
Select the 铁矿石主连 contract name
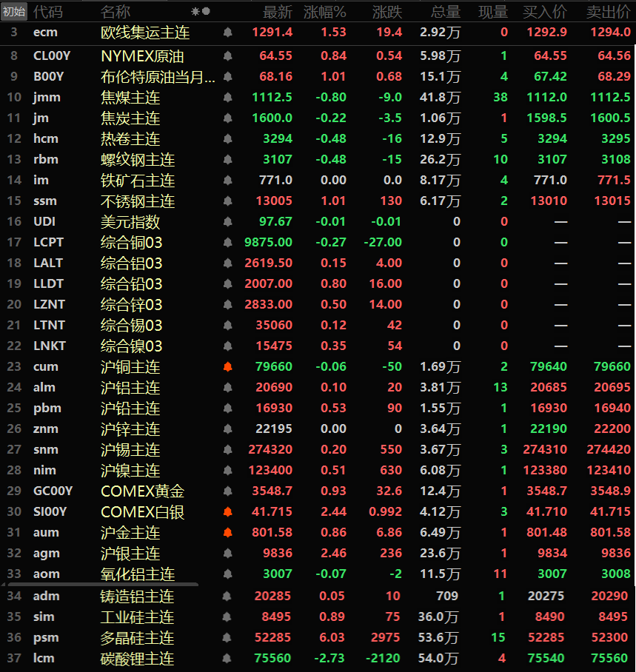[138, 181]
